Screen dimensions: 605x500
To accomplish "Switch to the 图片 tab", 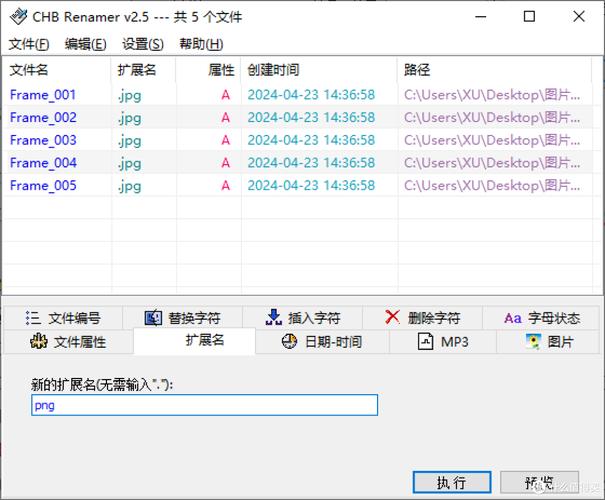I will click(549, 341).
